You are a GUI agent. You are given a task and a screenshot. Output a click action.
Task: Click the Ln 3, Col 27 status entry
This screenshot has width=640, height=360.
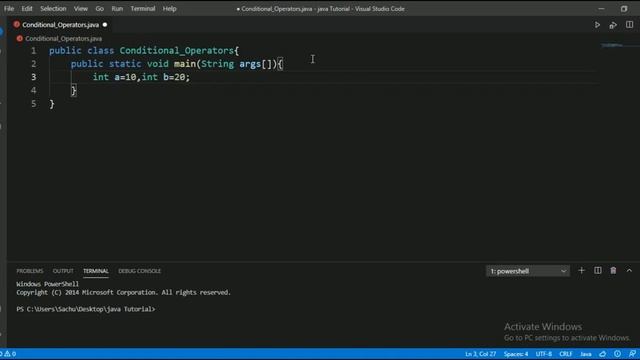pyautogui.click(x=480, y=354)
